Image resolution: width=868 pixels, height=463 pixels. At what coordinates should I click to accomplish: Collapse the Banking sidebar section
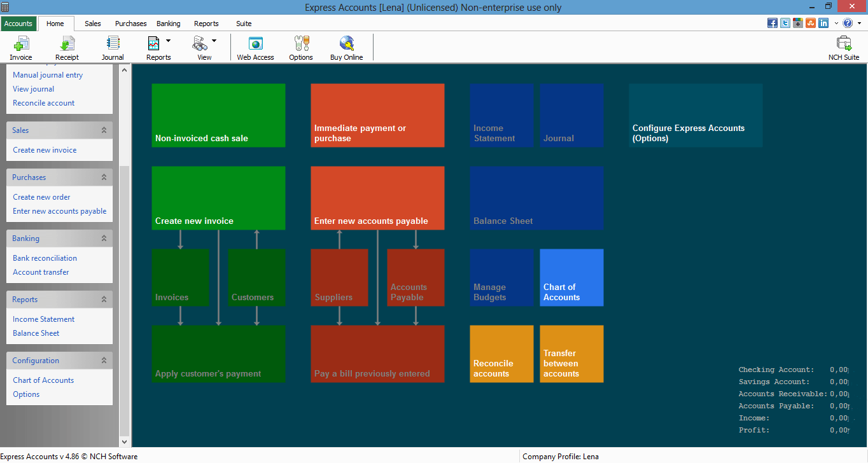104,238
